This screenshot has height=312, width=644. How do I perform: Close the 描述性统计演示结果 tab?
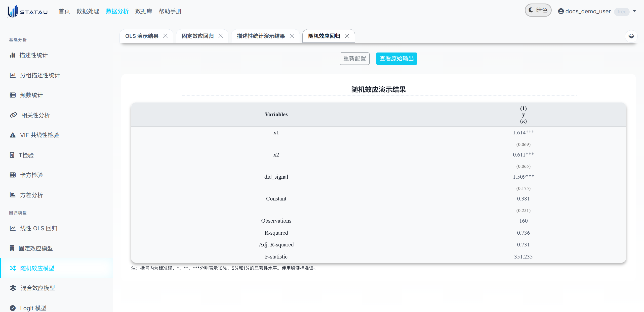(x=292, y=36)
